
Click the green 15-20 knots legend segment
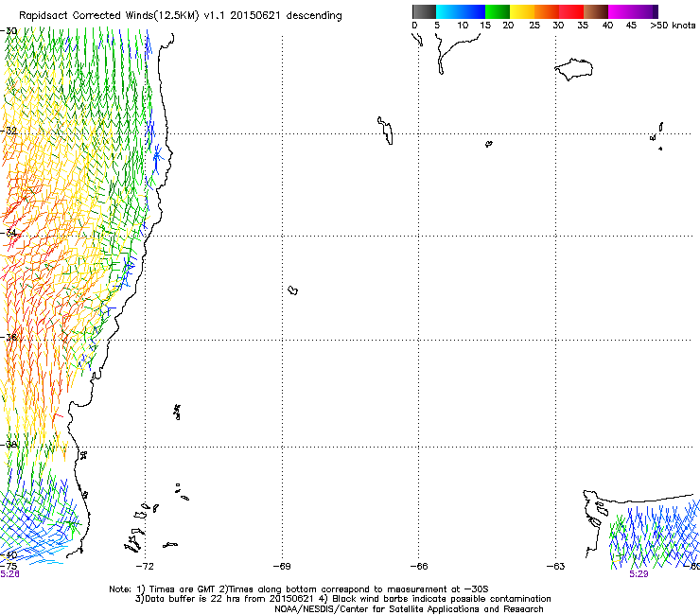[498, 11]
